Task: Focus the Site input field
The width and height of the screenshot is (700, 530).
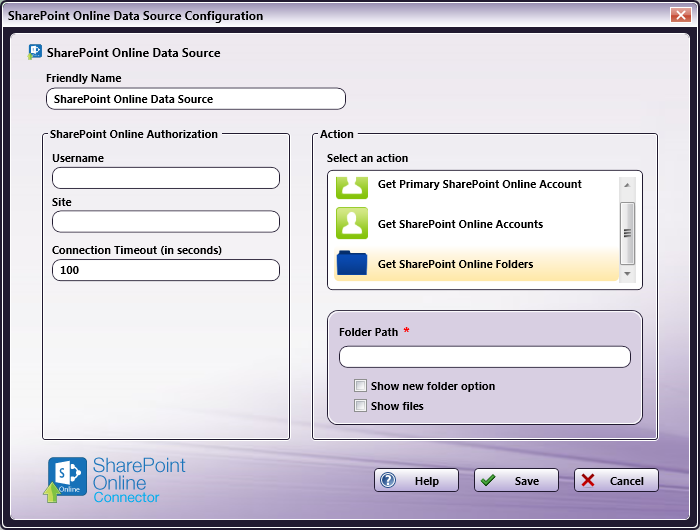Action: (x=166, y=221)
